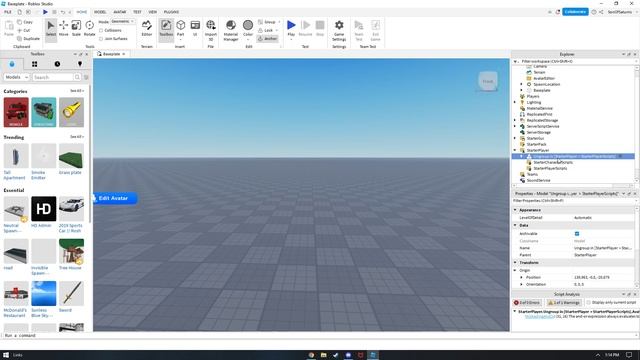Switch to the VIEW ribbon tab
The width and height of the screenshot is (640, 360).
[x=153, y=12]
